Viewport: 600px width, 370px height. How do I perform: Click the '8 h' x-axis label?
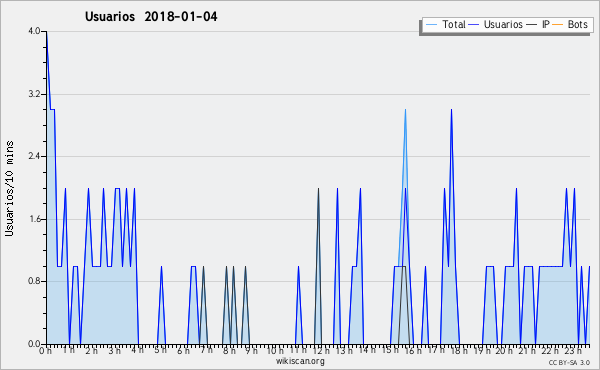pos(229,350)
